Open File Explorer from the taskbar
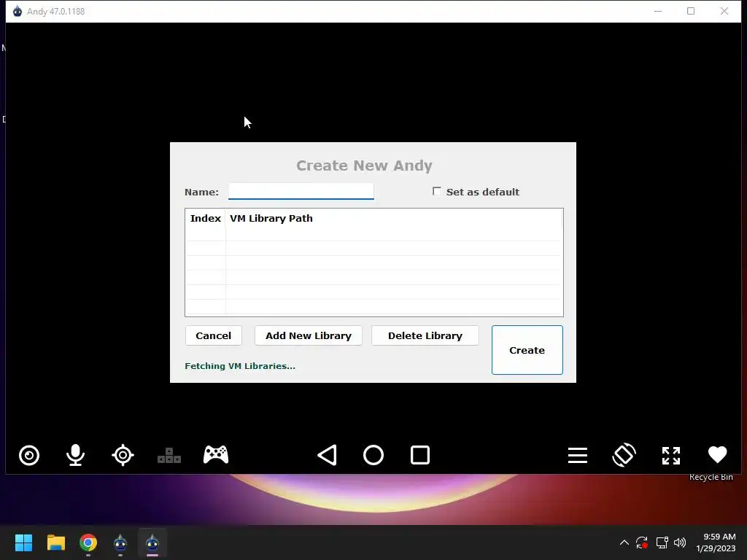Screen dimensions: 747x560 tap(55, 542)
